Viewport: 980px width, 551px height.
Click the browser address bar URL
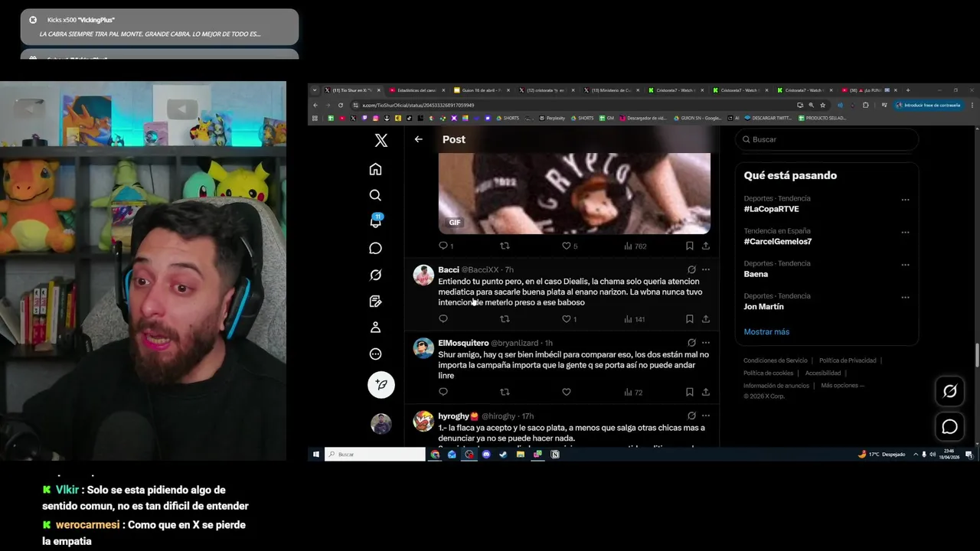(x=418, y=105)
